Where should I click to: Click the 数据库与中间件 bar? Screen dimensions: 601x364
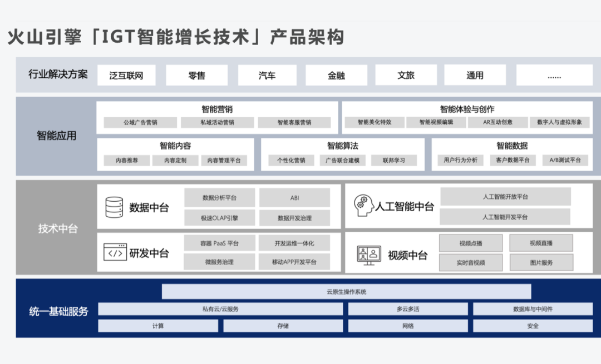click(533, 309)
